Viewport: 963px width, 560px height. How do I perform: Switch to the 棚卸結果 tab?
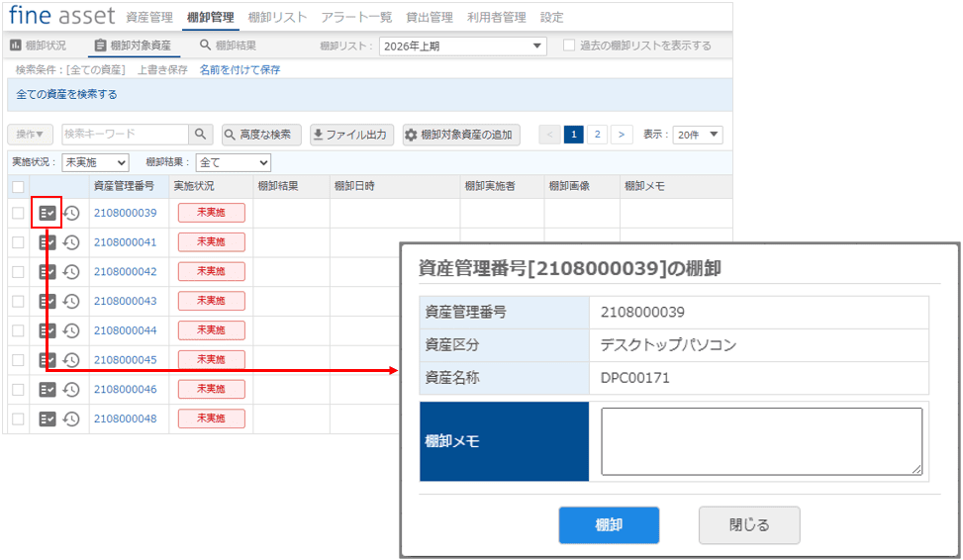(229, 46)
